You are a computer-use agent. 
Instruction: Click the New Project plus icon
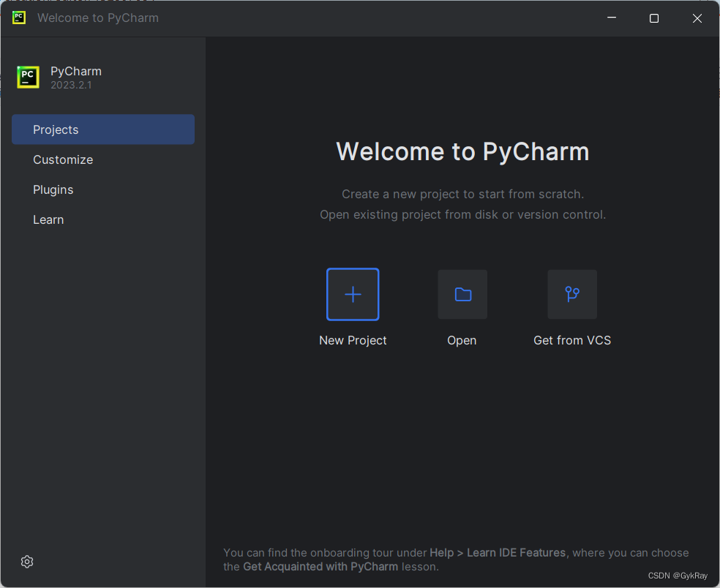tap(353, 294)
